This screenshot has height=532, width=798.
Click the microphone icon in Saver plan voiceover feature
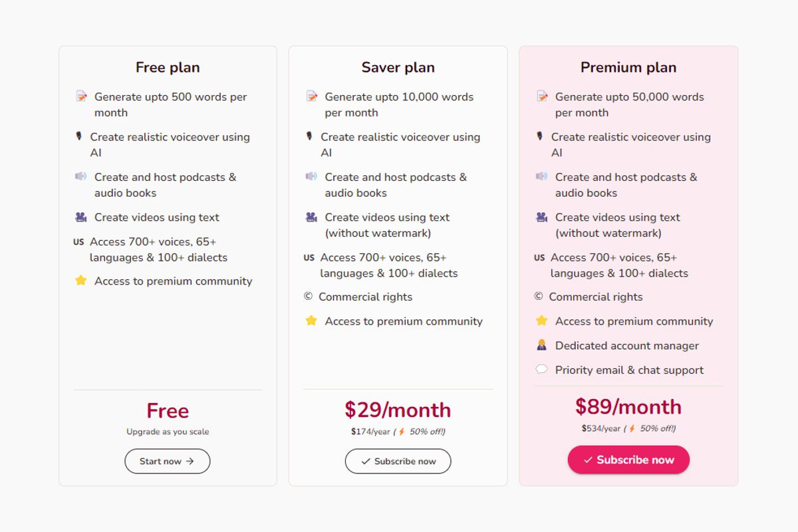309,137
